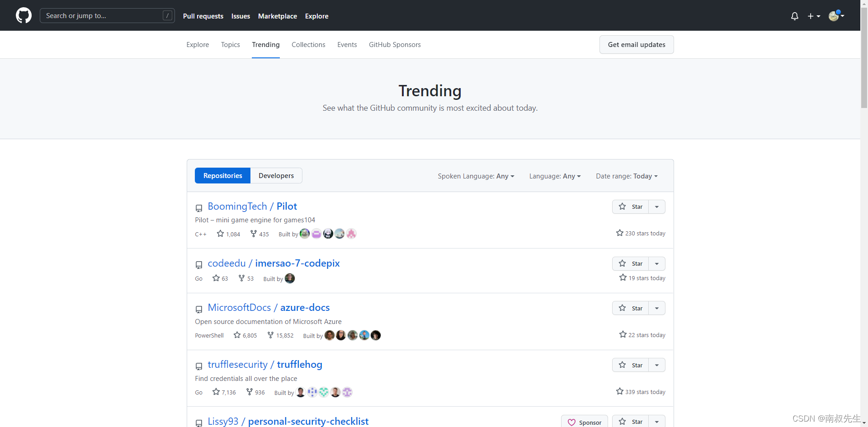Viewport: 868px width, 427px height.
Task: Open the notifications bell
Action: 795,16
